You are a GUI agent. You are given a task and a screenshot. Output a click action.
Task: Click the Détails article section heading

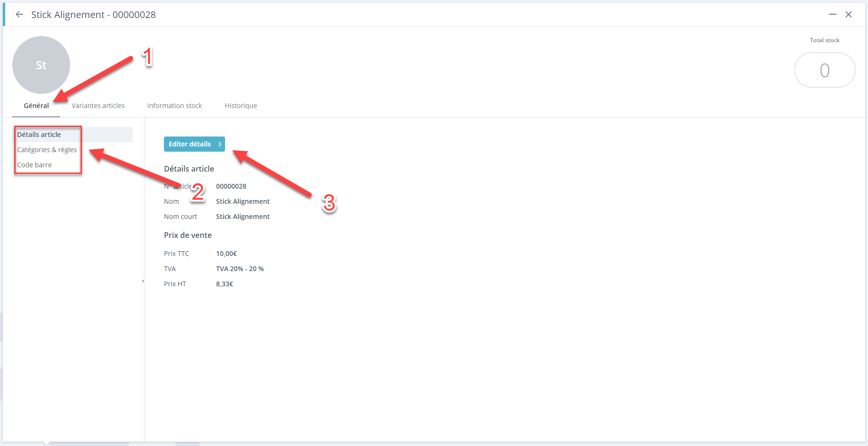pos(189,169)
